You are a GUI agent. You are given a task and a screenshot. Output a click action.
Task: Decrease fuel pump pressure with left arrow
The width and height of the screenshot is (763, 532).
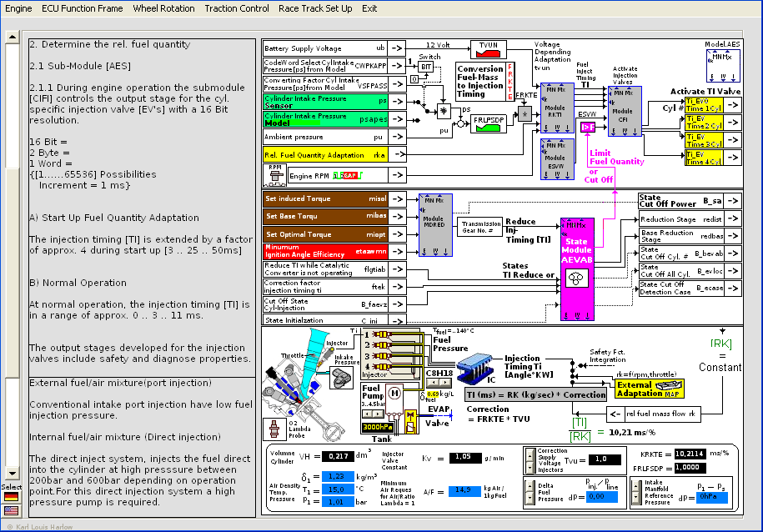(x=368, y=414)
